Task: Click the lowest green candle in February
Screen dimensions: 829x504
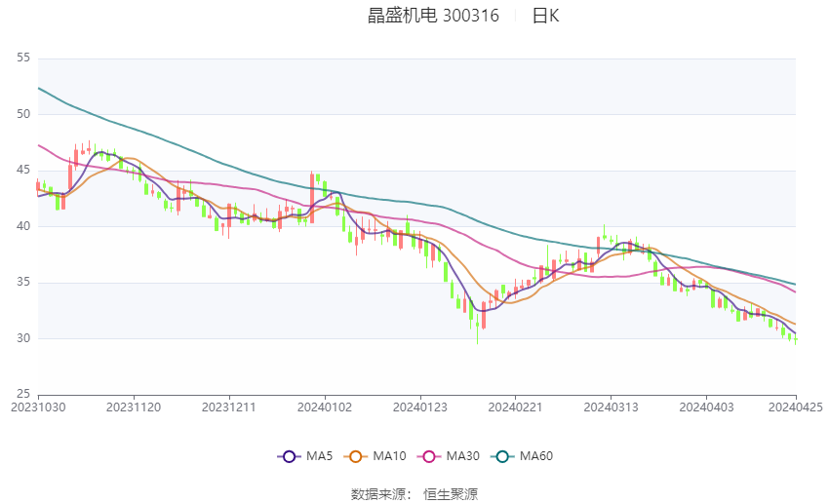Action: click(x=477, y=328)
